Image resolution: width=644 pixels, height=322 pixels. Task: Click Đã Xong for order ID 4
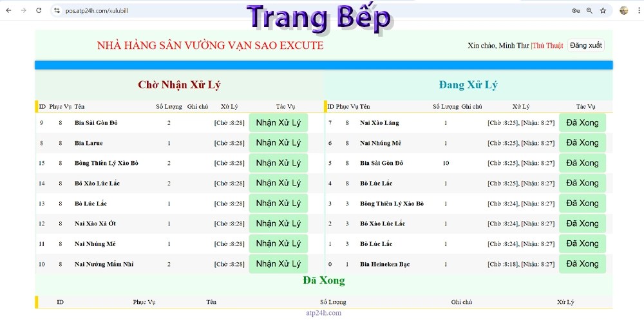click(582, 183)
